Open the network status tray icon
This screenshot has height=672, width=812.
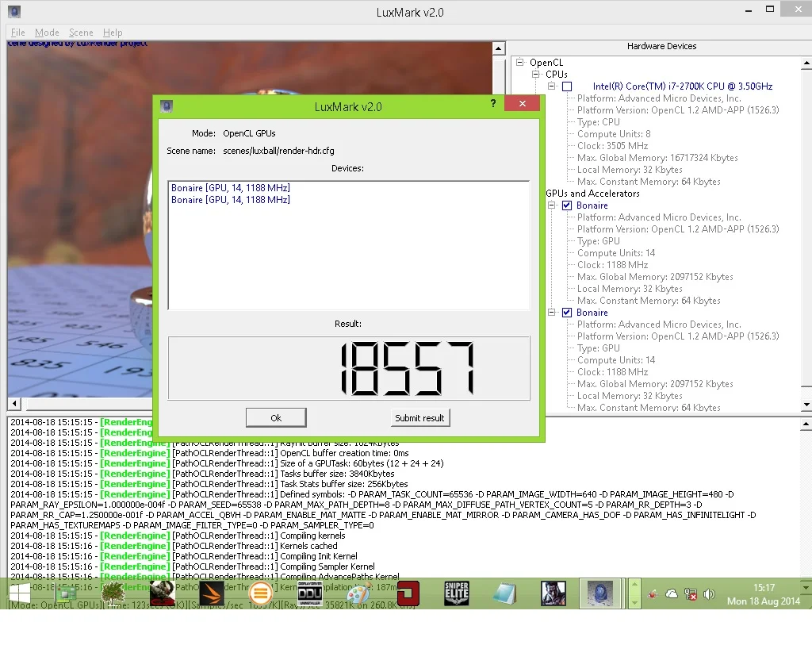click(691, 593)
